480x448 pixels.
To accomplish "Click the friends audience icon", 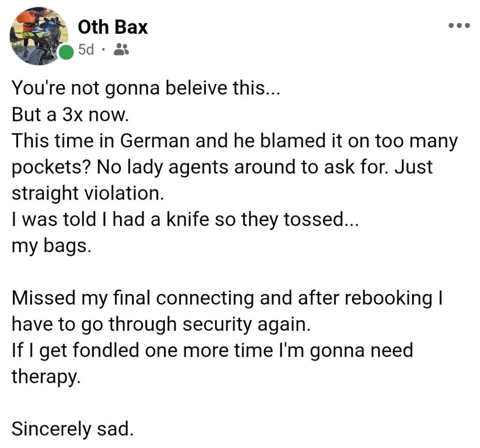I will [x=122, y=49].
